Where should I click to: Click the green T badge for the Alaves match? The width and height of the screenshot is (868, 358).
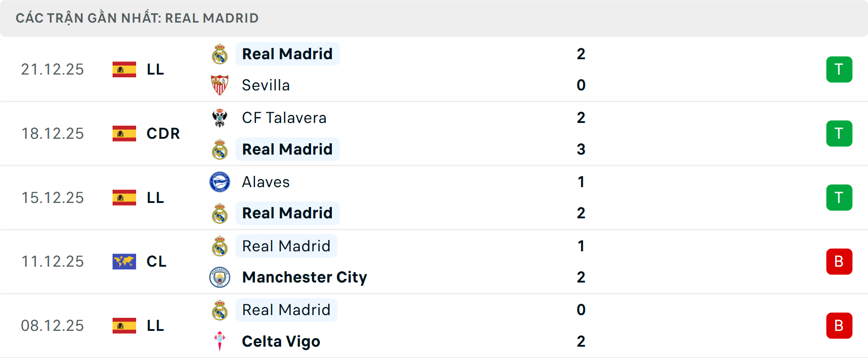839,198
